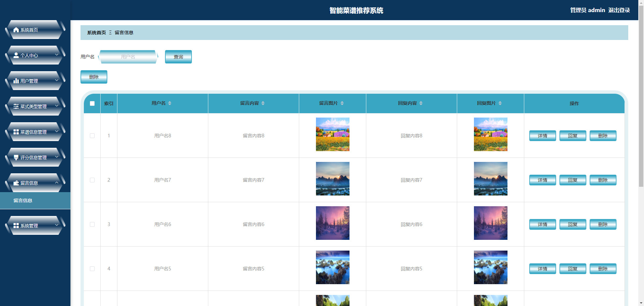This screenshot has width=644, height=306.
Task: Open the 留言图片 flower field thumbnail in row 1
Action: 333,134
